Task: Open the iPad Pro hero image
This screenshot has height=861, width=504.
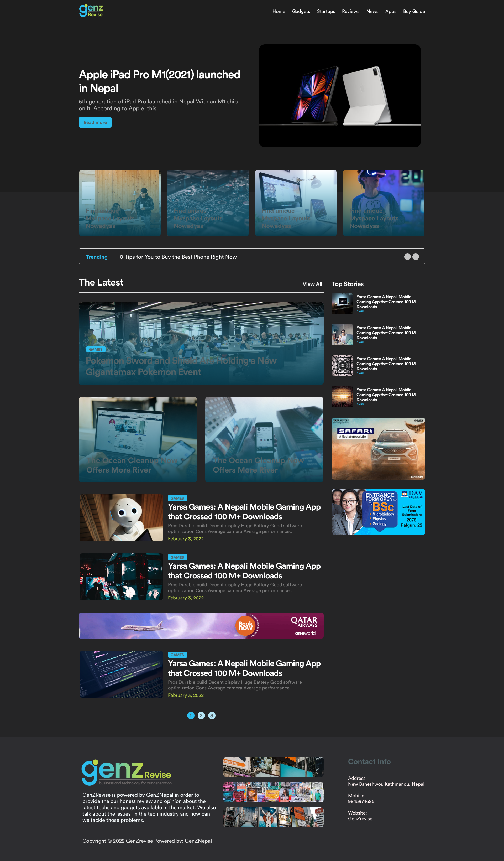Action: pyautogui.click(x=340, y=96)
